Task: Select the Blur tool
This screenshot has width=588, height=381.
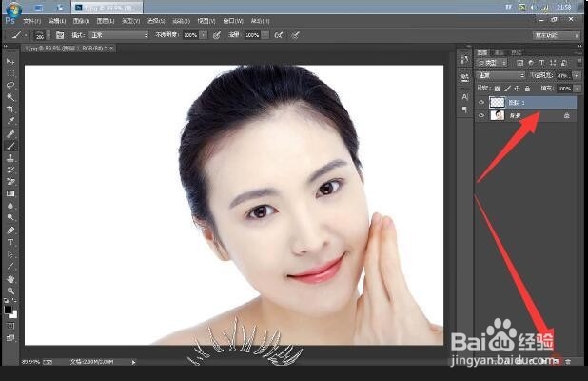Action: (x=10, y=206)
